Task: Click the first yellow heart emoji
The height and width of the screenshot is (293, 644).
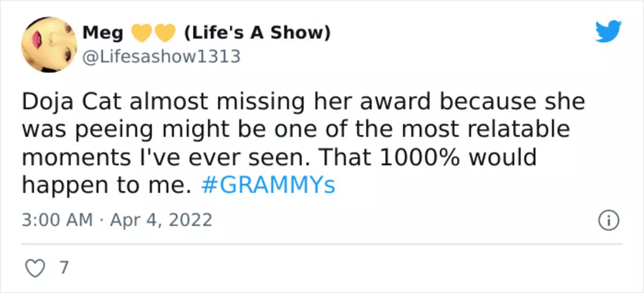Action: tap(142, 33)
